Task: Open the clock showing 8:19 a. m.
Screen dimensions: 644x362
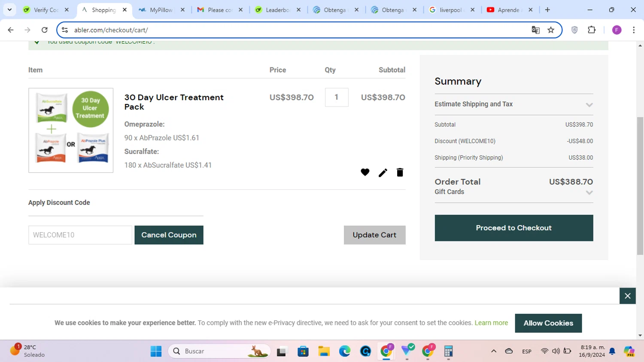Action: click(x=592, y=351)
